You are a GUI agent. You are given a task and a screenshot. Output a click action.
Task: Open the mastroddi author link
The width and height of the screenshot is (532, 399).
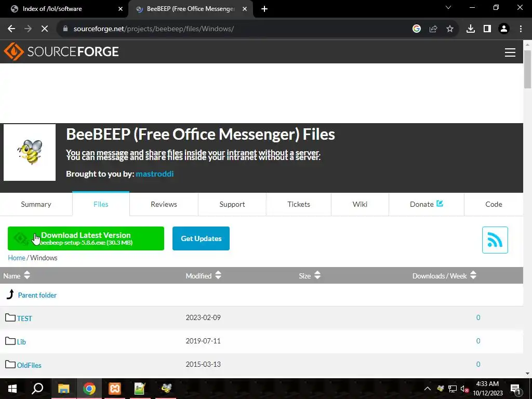tap(155, 174)
